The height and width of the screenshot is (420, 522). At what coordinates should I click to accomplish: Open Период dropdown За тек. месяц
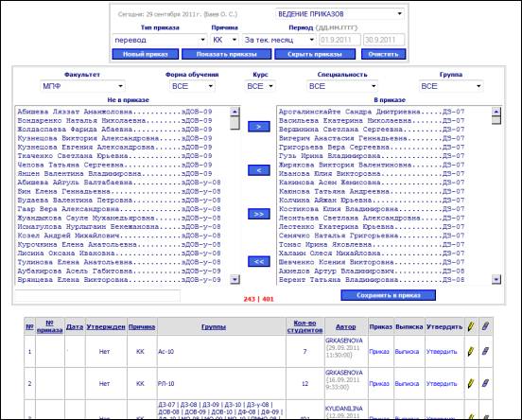[x=279, y=40]
